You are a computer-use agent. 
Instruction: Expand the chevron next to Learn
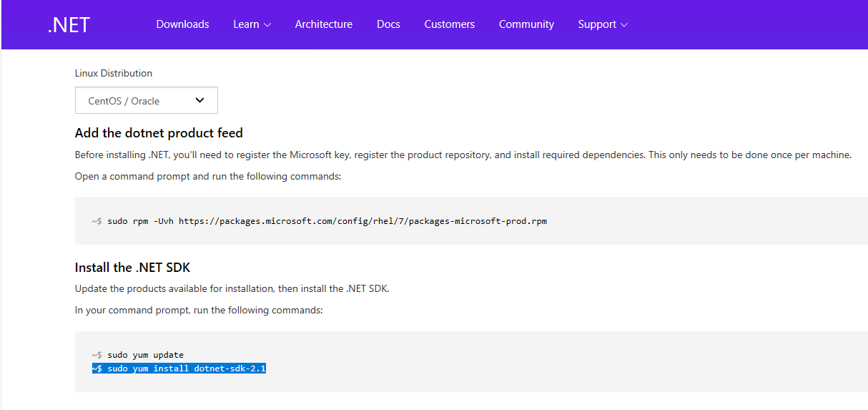click(267, 25)
